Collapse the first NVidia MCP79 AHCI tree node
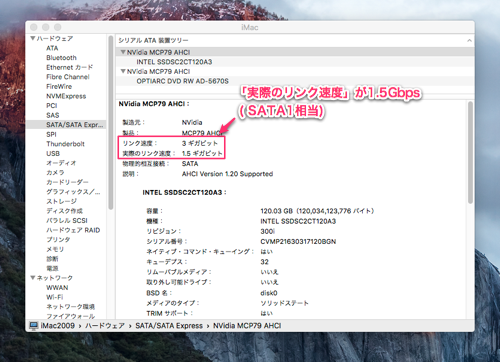Image resolution: width=500 pixels, height=362 pixels. click(123, 52)
